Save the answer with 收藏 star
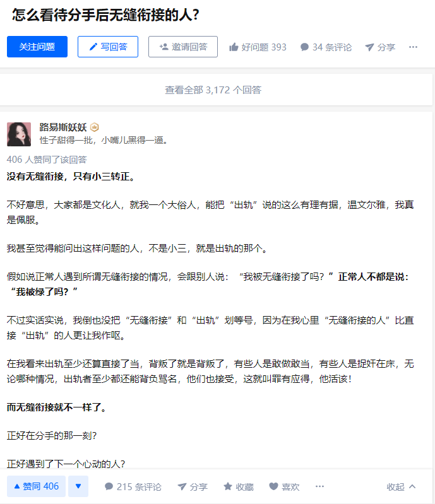The width and height of the screenshot is (435, 504). [x=239, y=486]
